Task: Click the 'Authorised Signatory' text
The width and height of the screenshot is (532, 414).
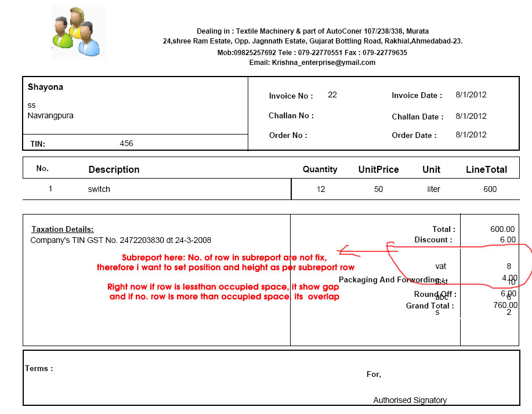Action: [410, 401]
